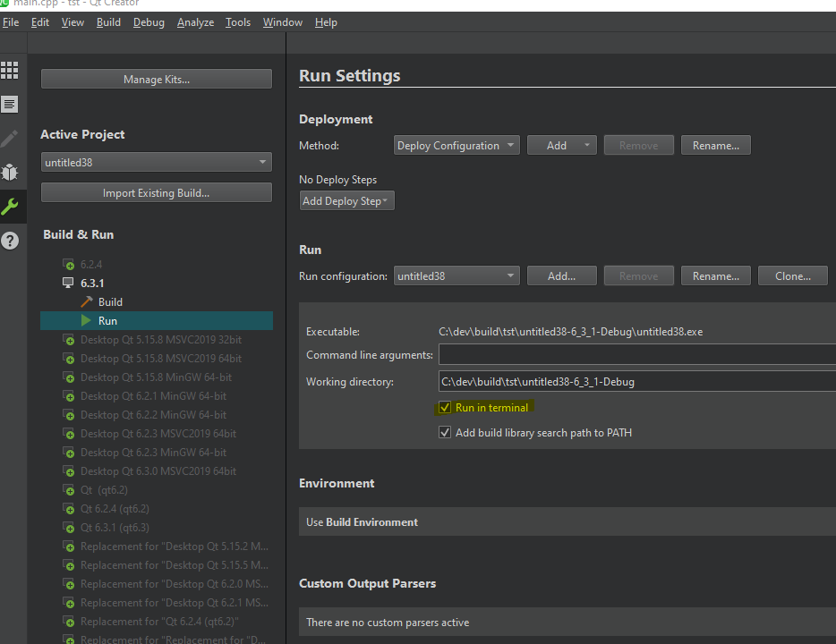Select the Run item under kit 6.3.1
Viewport: 836px width, 644px height.
[157, 321]
